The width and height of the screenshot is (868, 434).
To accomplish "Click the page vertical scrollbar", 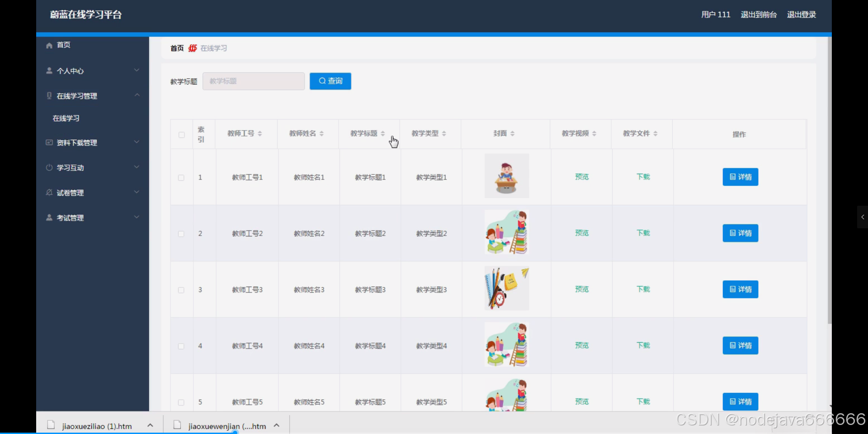I will 829,181.
